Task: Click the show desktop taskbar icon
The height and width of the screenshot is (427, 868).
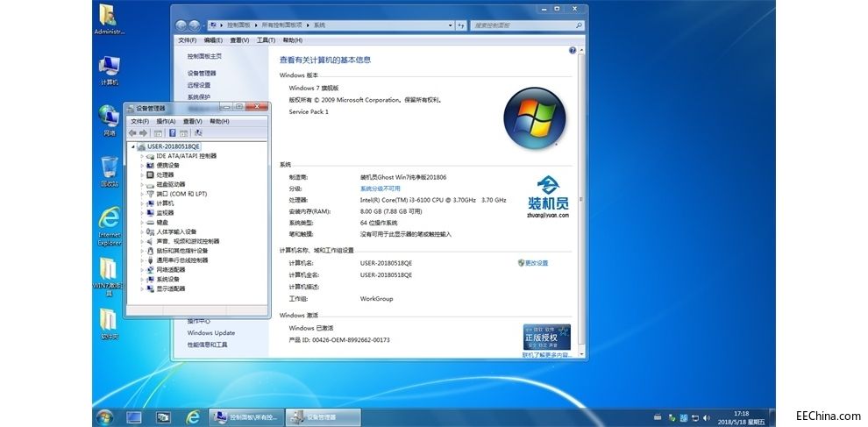Action: (134, 417)
